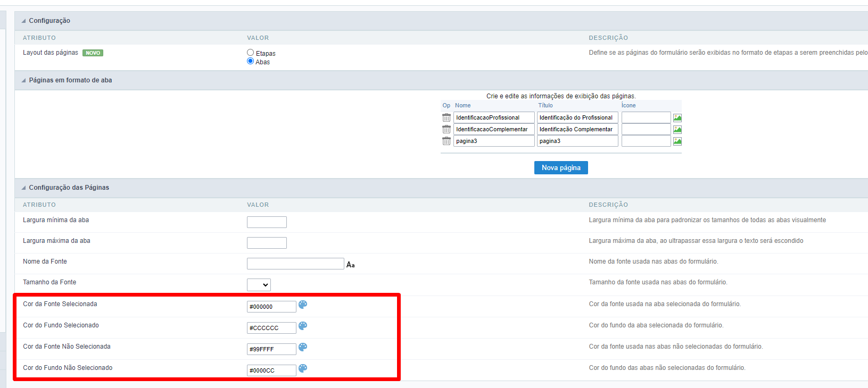The width and height of the screenshot is (868, 388).
Task: Collapse the Páginas em formato de aba section
Action: 23,80
